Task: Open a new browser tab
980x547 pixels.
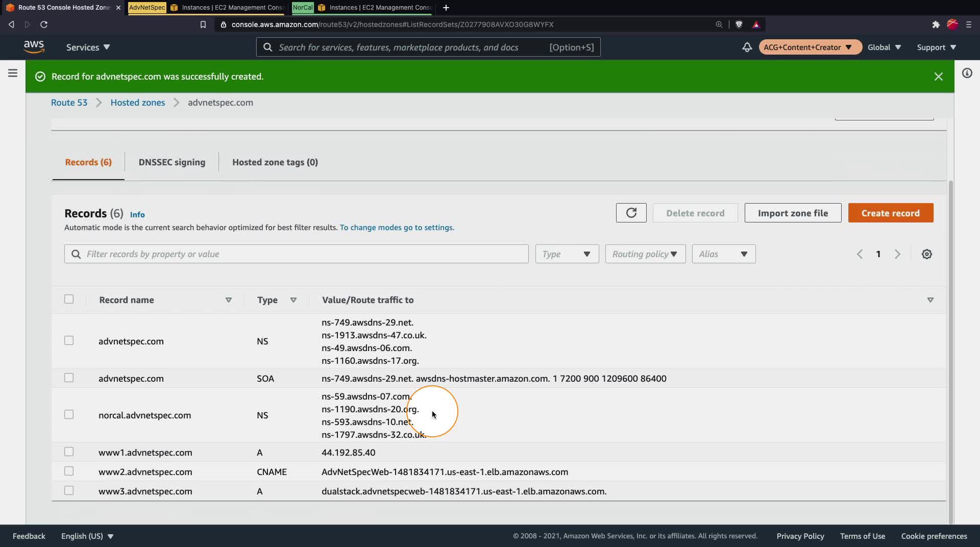Action: [x=446, y=8]
